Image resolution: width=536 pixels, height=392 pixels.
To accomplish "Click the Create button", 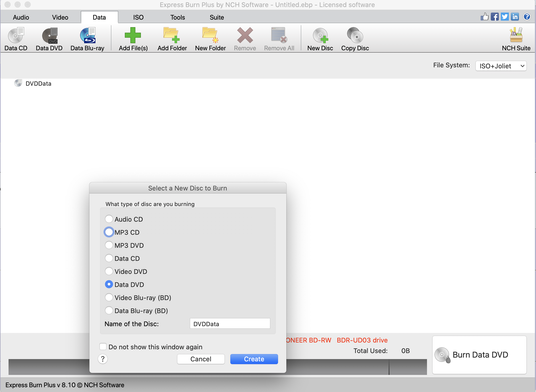I will [x=254, y=359].
